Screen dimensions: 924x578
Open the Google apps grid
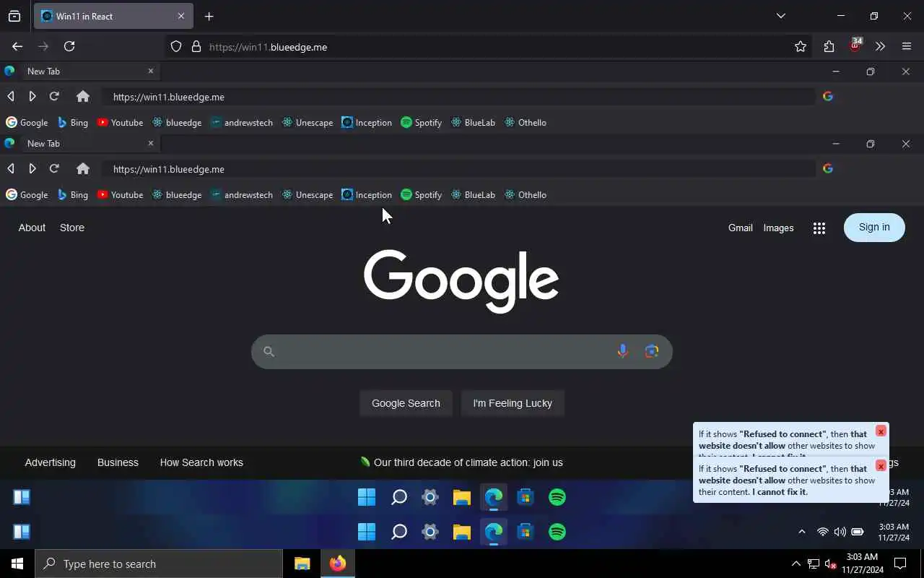pyautogui.click(x=819, y=228)
